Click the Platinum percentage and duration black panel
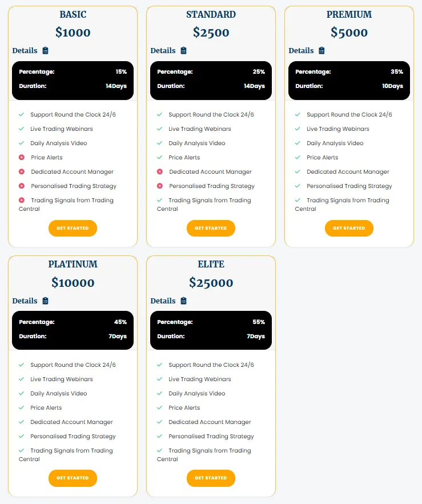Screen dimensions: 422x504 point(73,330)
